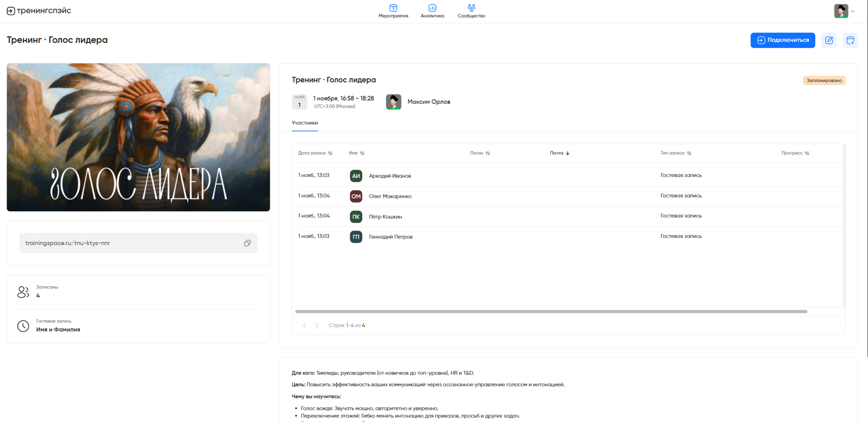
Task: Click the edit training pencil icon
Action: point(829,40)
